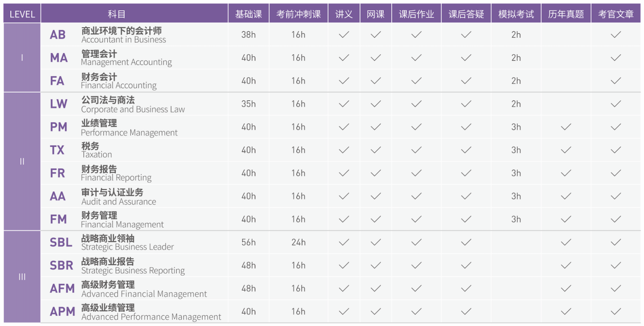Click the LEVEL column header
The width and height of the screenshot is (644, 326).
tap(22, 14)
